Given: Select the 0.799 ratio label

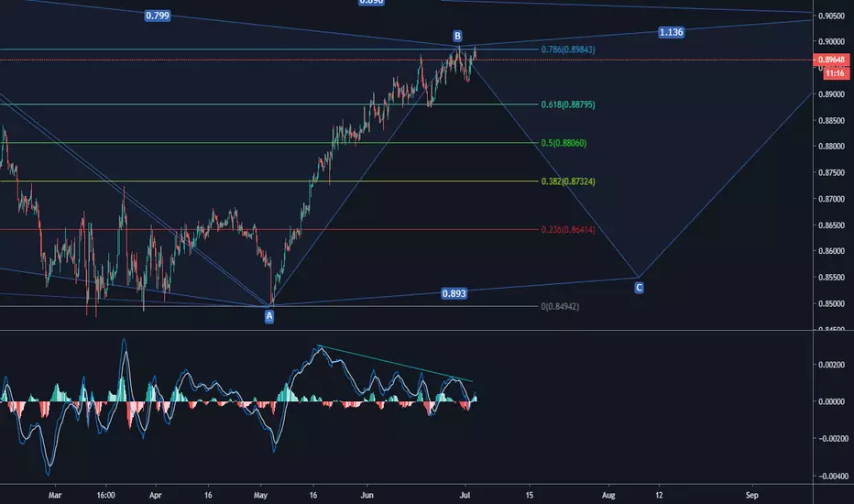Looking at the screenshot, I should [x=158, y=16].
